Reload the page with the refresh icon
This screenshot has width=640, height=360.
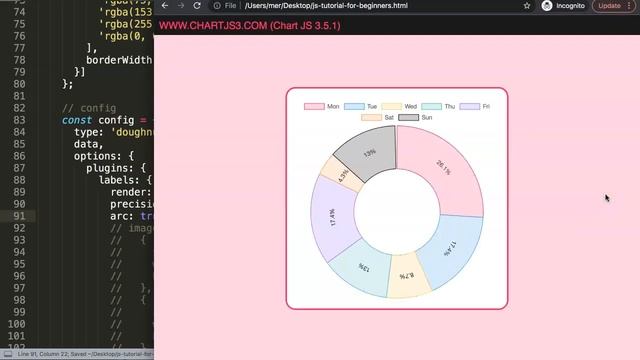[x=197, y=6]
